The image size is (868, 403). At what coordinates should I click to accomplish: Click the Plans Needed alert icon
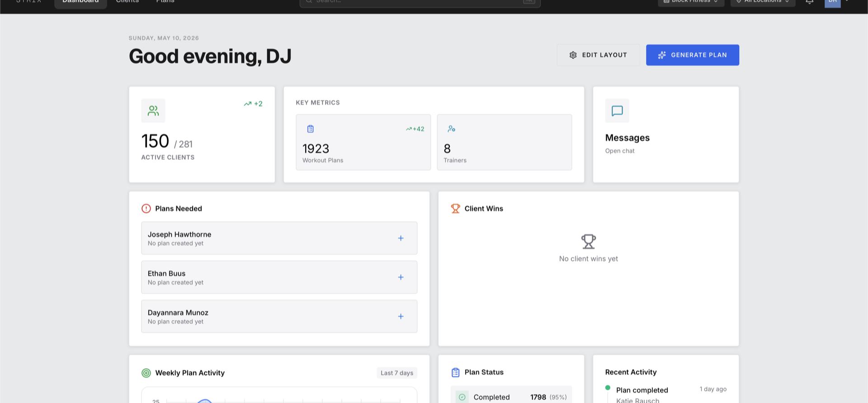[146, 209]
